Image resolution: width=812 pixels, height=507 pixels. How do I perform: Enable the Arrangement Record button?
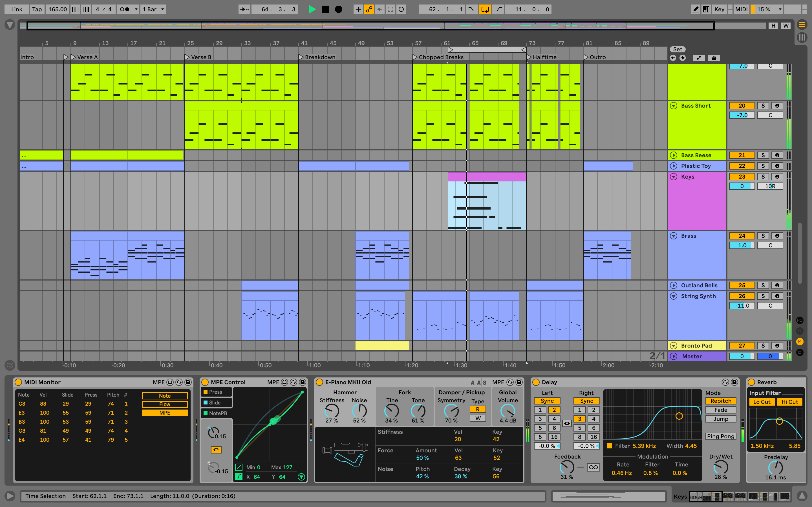tap(339, 9)
